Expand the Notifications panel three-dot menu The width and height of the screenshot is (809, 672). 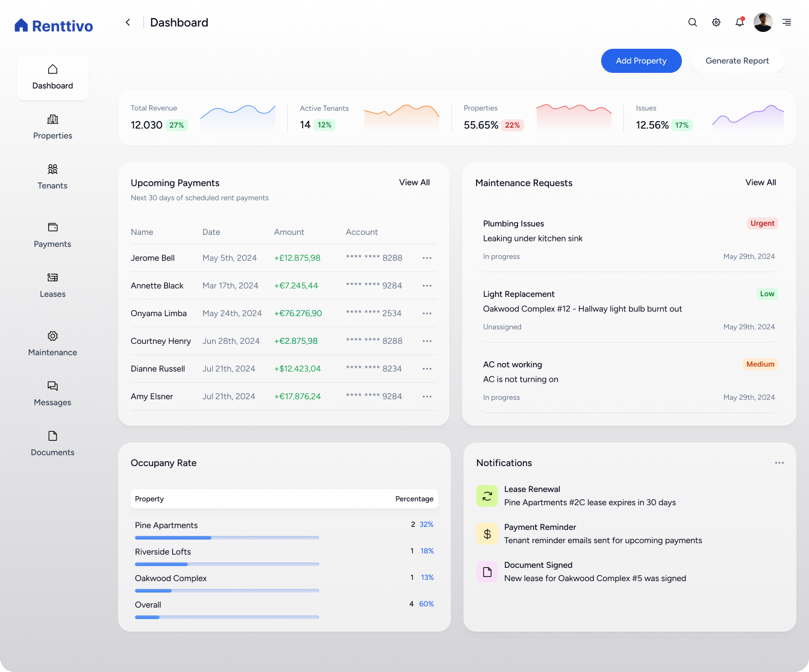pyautogui.click(x=779, y=463)
